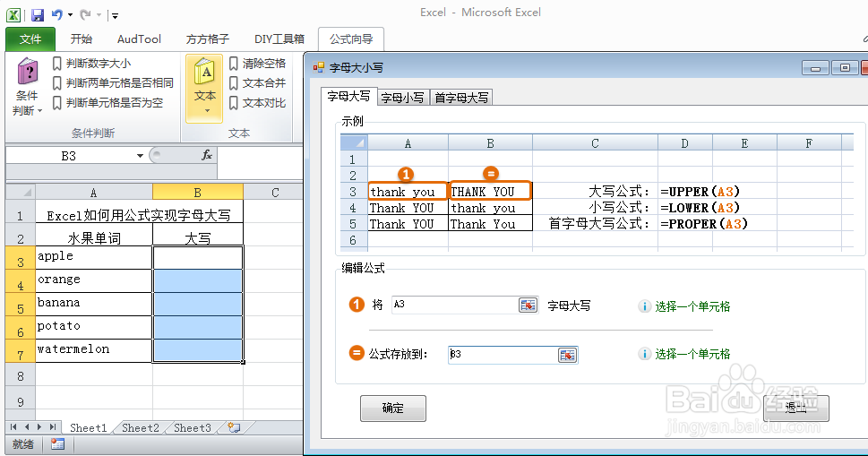Click the 退出 button
This screenshot has width=868, height=456.
tap(796, 409)
